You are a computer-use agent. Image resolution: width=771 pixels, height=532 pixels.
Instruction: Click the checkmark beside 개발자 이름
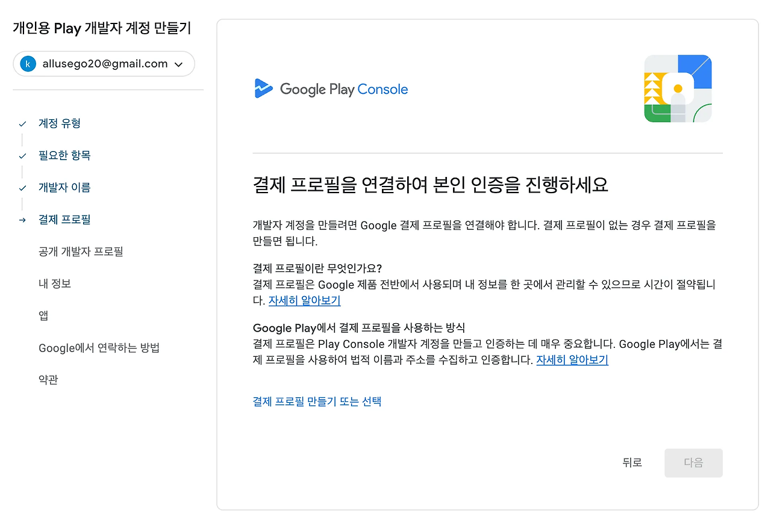(x=22, y=188)
